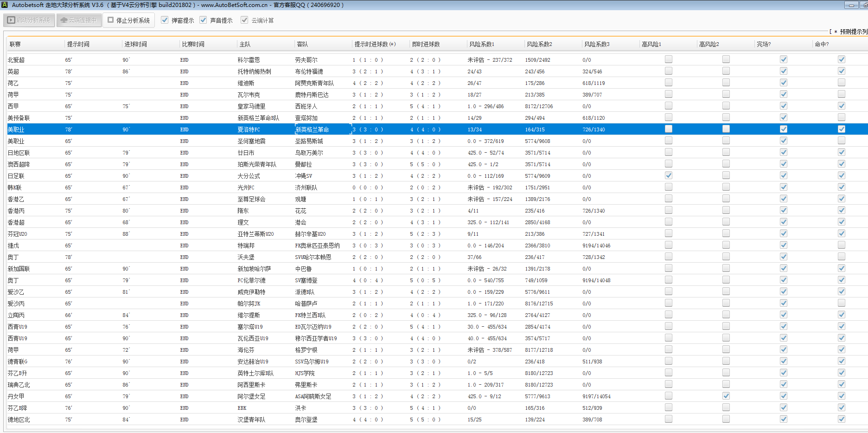This screenshot has width=868, height=433.
Task: Toggle the 弹窗提示 checkbox
Action: pos(165,20)
